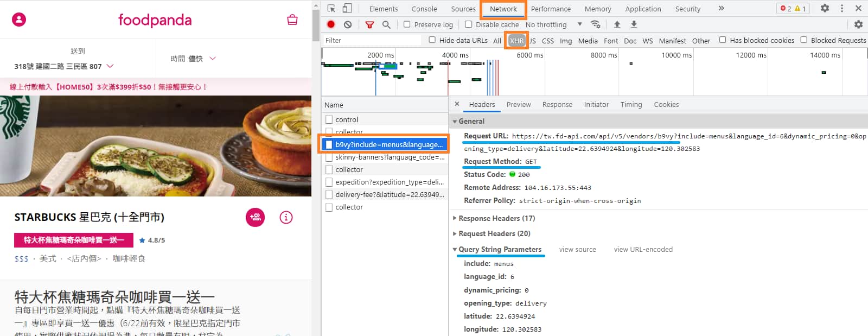Switch to the Console tab
Viewport: 868px width, 336px height.
424,9
